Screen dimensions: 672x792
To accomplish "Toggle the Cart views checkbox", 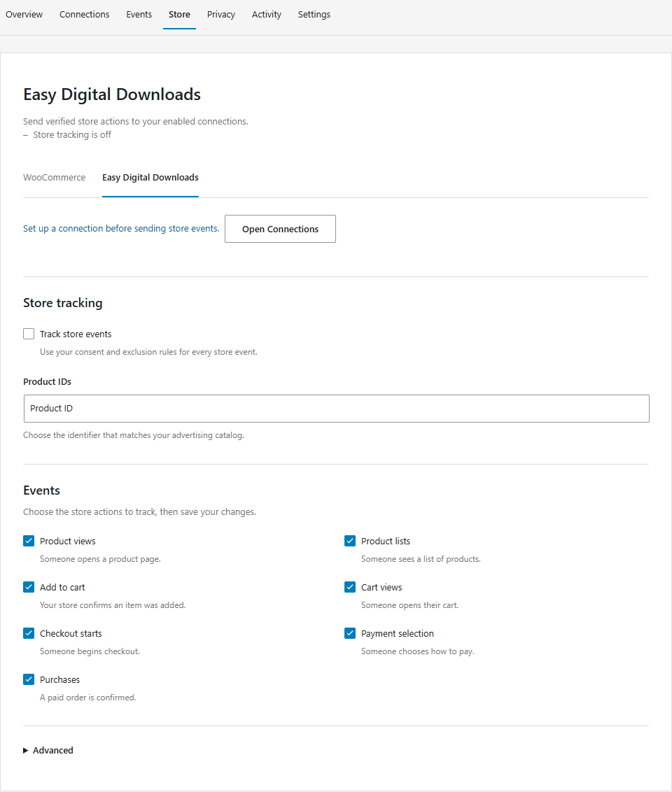I will coord(349,587).
